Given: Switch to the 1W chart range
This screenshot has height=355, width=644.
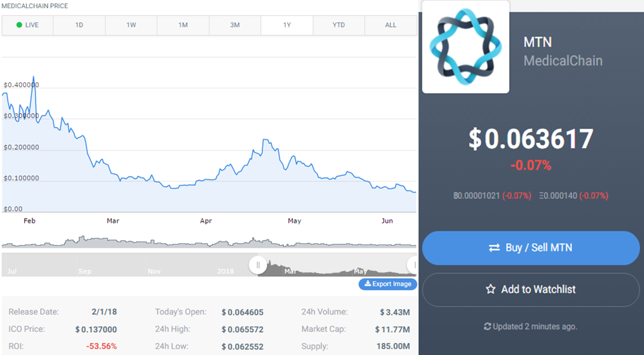Looking at the screenshot, I should point(131,25).
